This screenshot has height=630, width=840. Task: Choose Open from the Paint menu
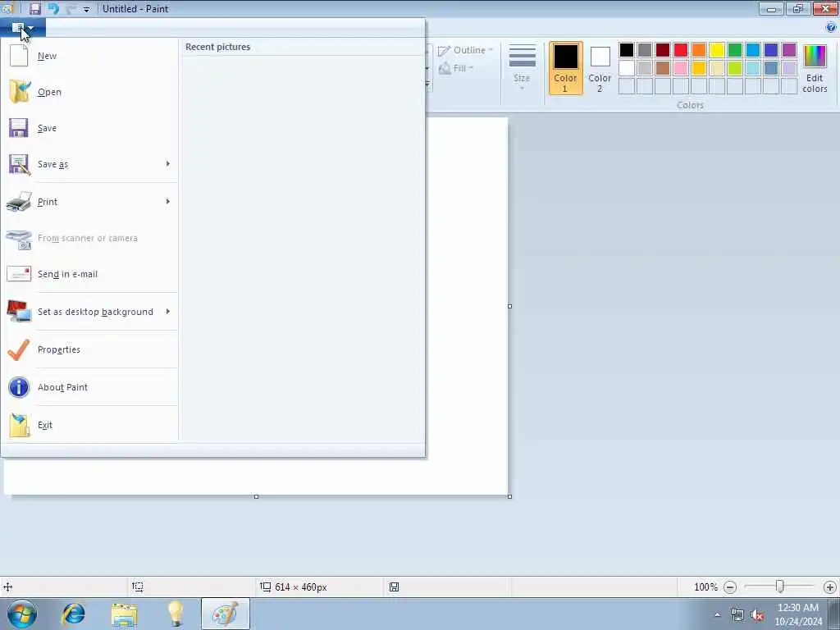(x=90, y=92)
